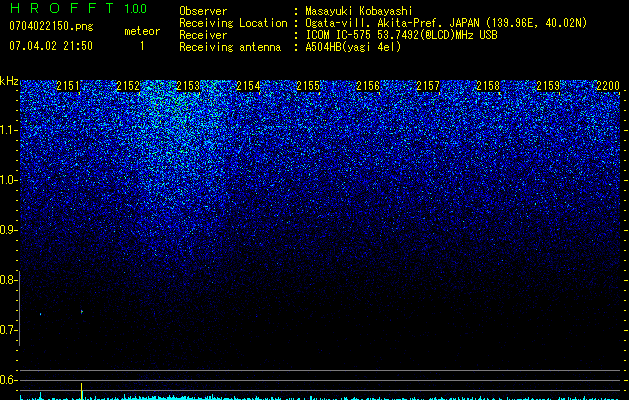Click the 'Observer' field label
The image size is (629, 400).
(203, 11)
